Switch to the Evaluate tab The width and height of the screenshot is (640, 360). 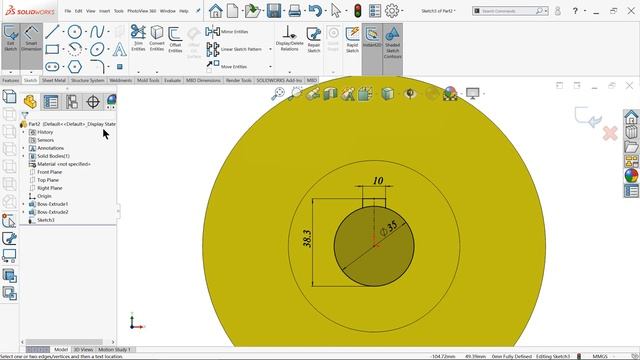172,80
